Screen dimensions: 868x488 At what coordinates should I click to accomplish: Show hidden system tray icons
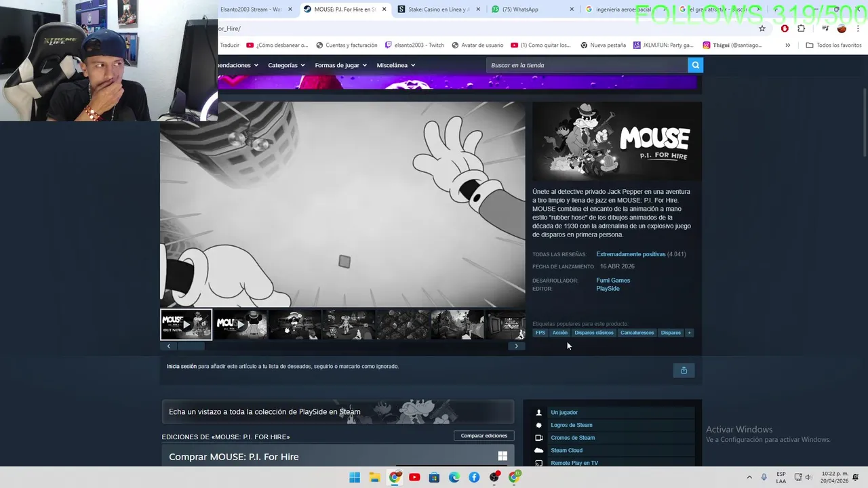click(749, 477)
